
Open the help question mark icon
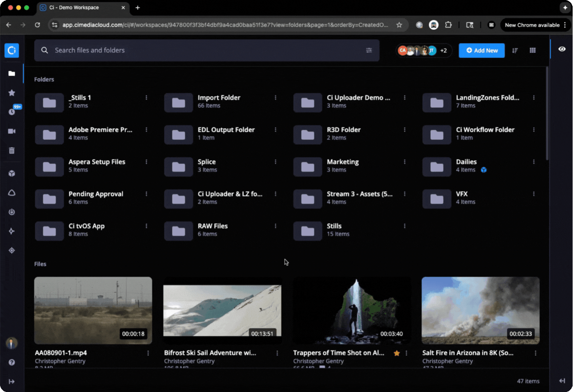[x=12, y=362]
